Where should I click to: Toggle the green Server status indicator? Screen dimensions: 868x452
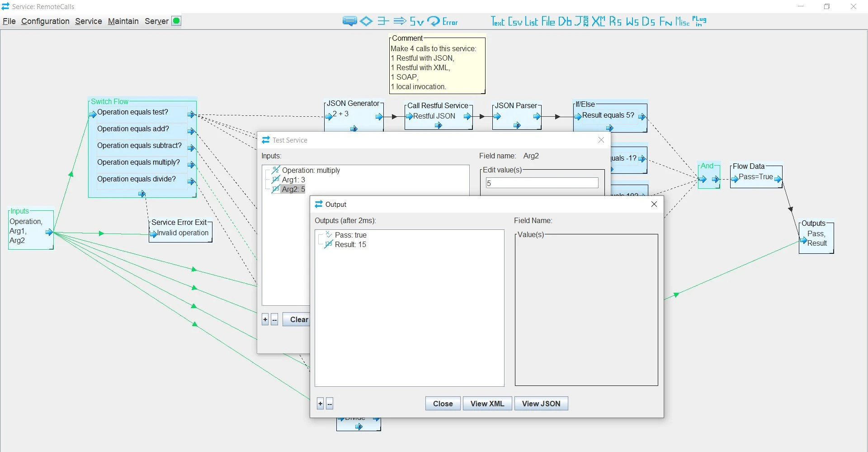point(177,21)
